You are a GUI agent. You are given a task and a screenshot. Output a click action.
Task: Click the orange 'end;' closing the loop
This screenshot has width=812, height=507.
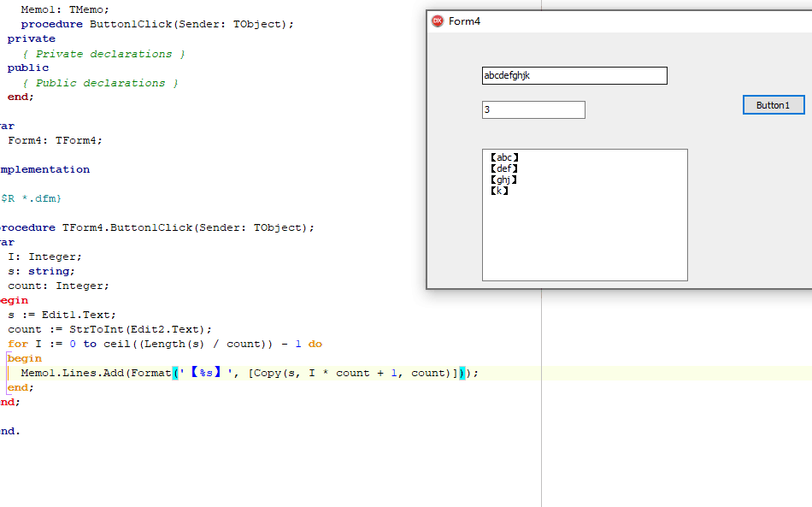21,387
